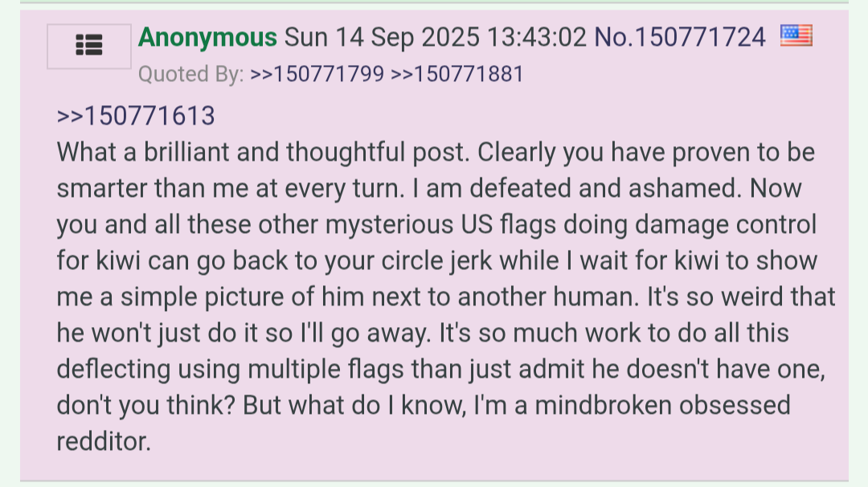Follow the reply link >>150771613
This screenshot has width=868, height=487.
click(136, 116)
